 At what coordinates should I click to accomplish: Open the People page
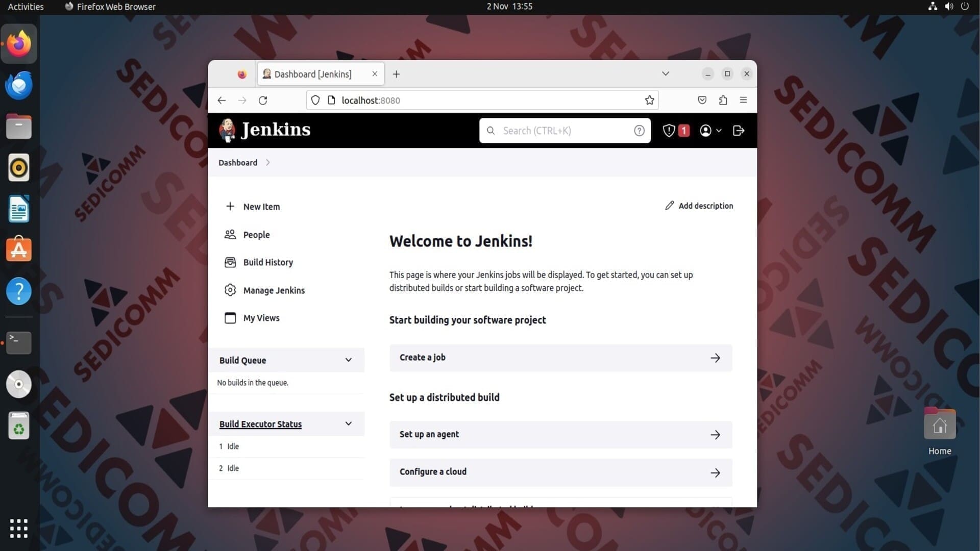256,235
